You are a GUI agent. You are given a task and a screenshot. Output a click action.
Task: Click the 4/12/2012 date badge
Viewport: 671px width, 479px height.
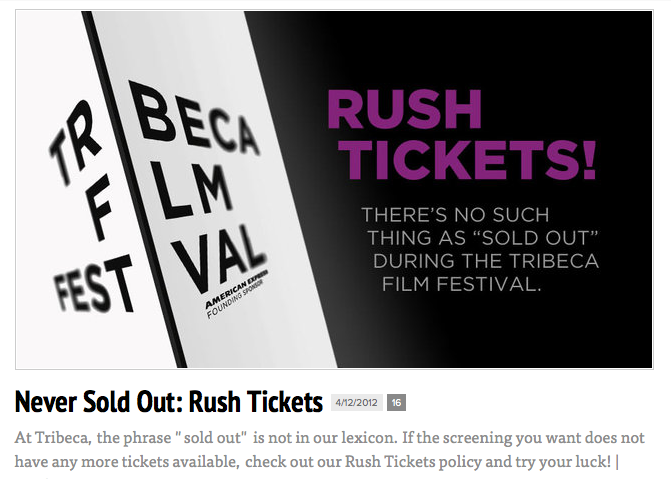pyautogui.click(x=355, y=403)
